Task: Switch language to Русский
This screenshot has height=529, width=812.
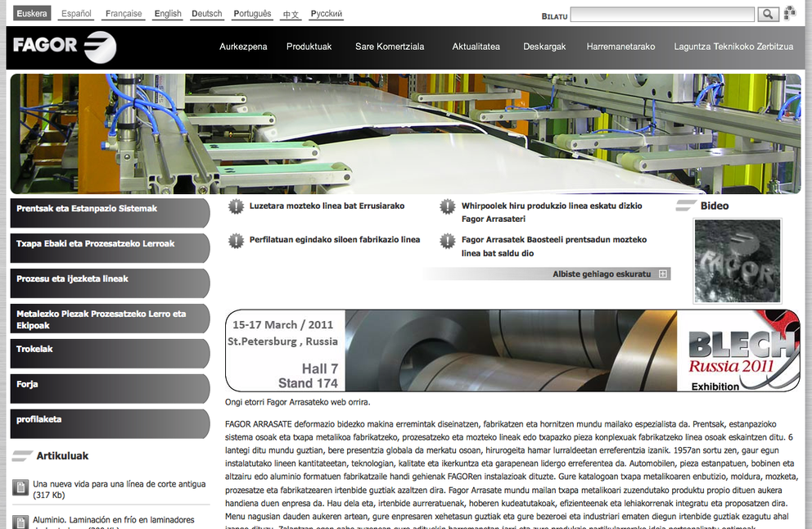Action: [x=327, y=13]
